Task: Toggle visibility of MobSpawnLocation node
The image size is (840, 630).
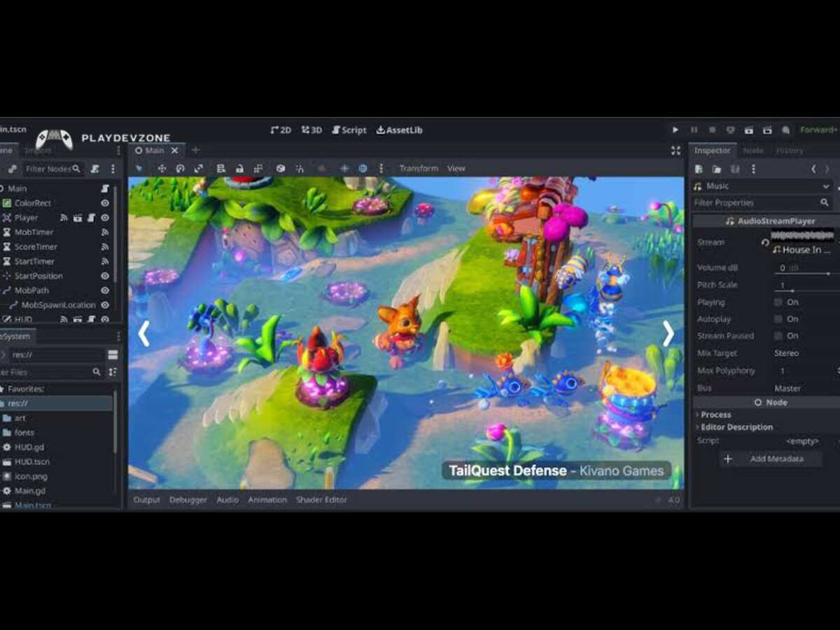Action: [x=105, y=305]
